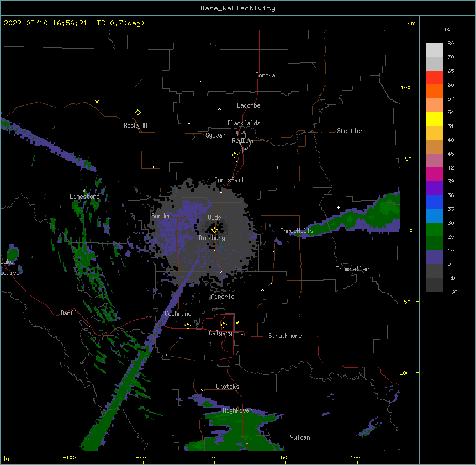The width and height of the screenshot is (476, 465).
Task: Click the HighRiver label
Action: [x=237, y=410]
